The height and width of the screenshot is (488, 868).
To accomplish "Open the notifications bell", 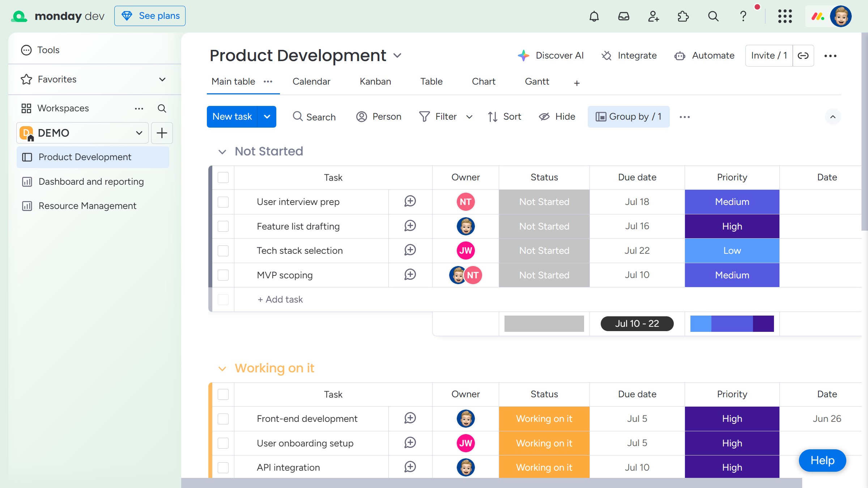I will point(594,16).
